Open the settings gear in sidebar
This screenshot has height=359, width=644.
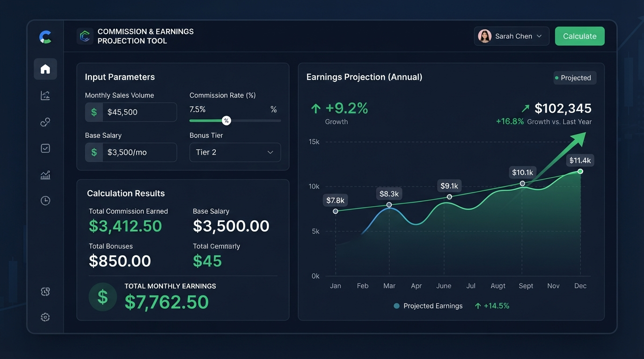coord(45,317)
